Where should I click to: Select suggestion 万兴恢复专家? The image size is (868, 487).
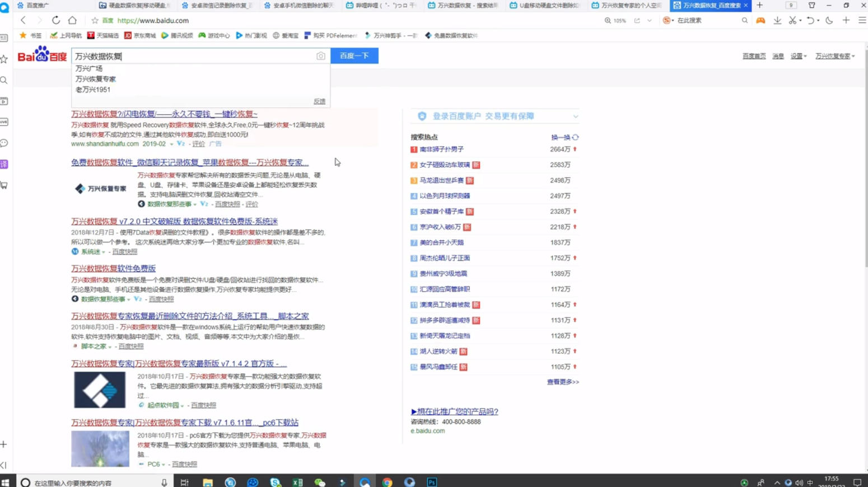click(96, 79)
